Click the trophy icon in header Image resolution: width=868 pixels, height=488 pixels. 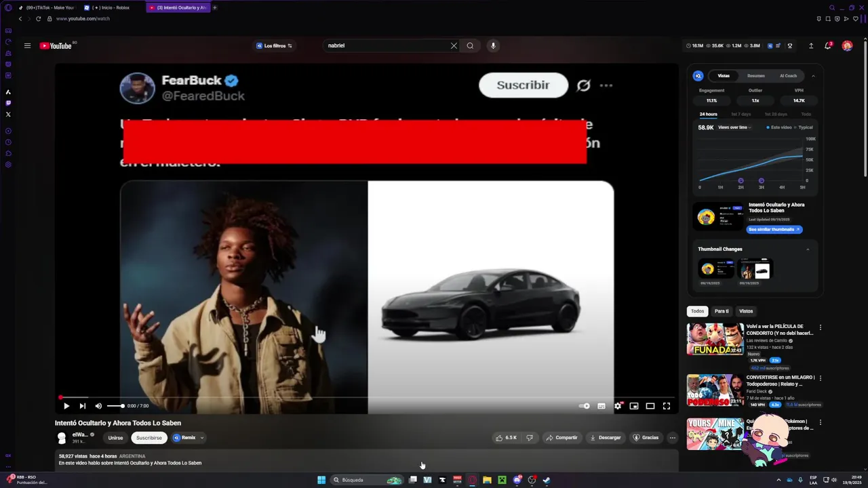(x=789, y=45)
